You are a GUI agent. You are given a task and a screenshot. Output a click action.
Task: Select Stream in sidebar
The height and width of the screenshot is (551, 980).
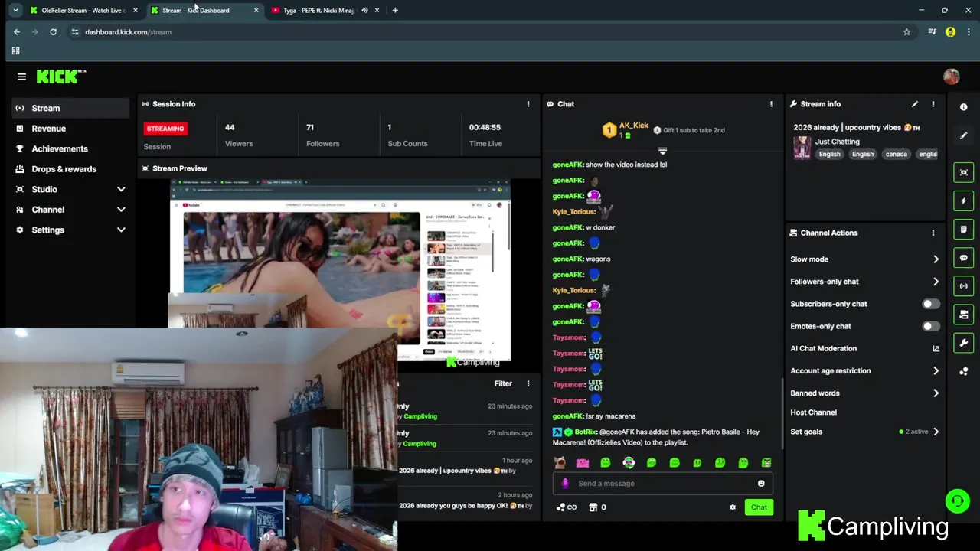coord(70,108)
